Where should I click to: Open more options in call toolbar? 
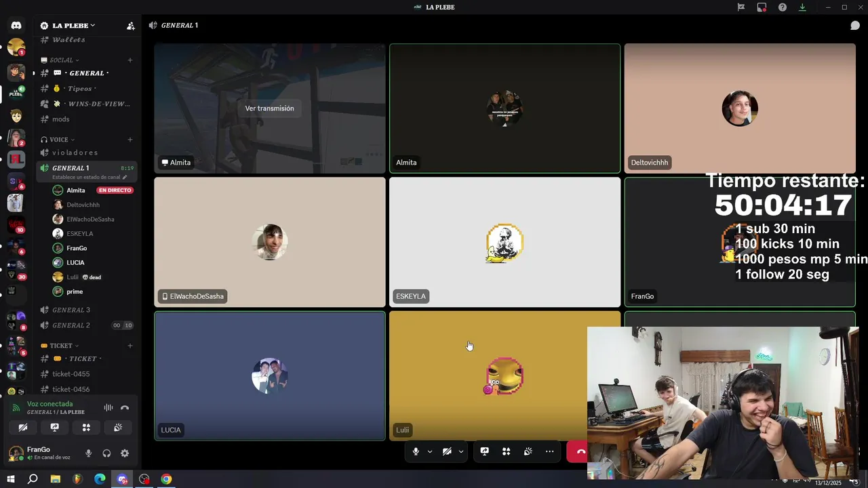pyautogui.click(x=549, y=451)
